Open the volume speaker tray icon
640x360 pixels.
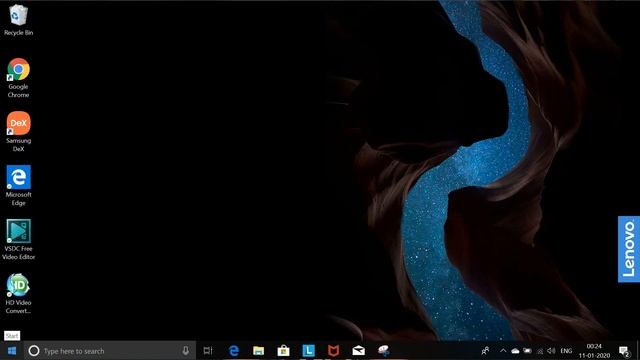551,351
